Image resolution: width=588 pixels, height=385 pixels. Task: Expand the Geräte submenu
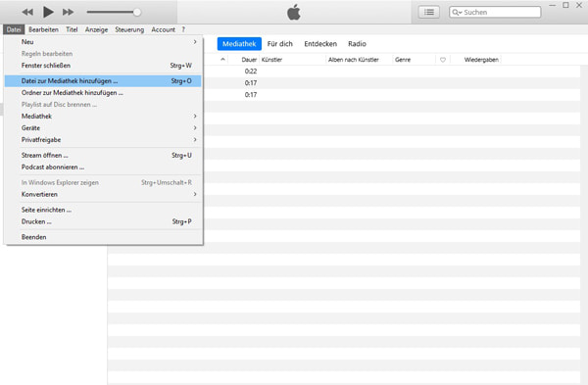coord(103,128)
